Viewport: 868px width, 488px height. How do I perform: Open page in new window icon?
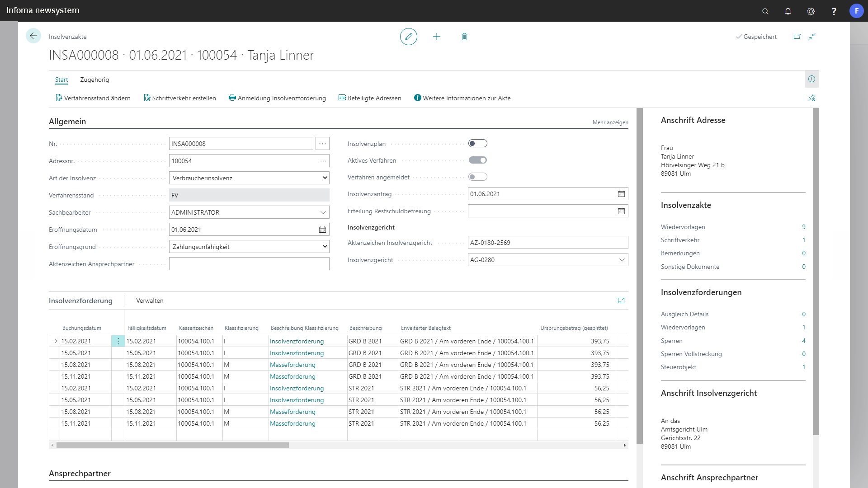(x=797, y=37)
